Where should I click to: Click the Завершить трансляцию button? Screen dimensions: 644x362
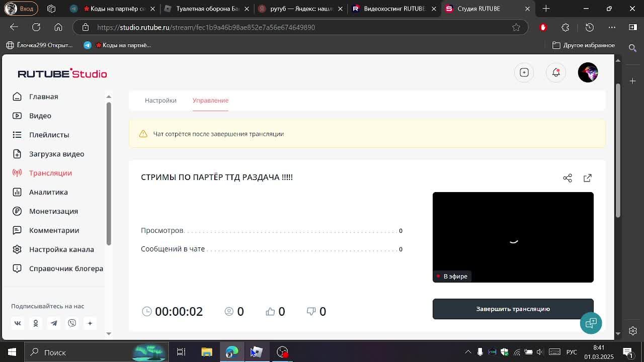click(513, 309)
